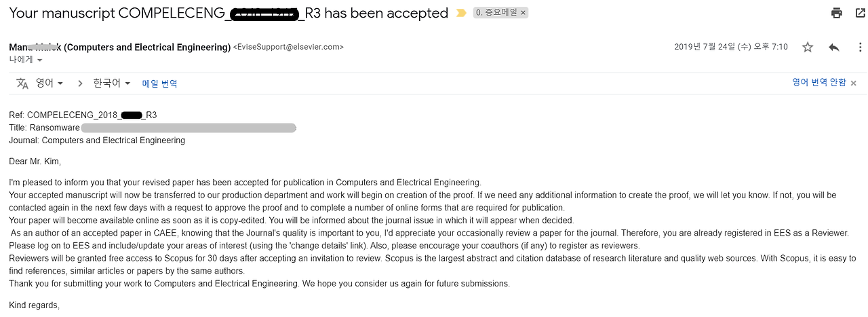Click the 2019년 7월 24일 timestamp
Image resolution: width=868 pixels, height=317 pixels.
point(730,48)
